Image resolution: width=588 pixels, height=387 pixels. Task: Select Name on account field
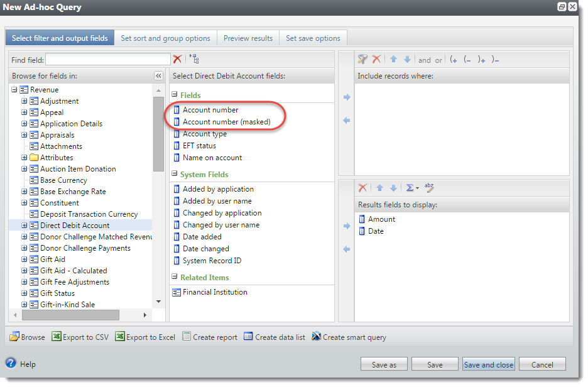click(x=212, y=158)
